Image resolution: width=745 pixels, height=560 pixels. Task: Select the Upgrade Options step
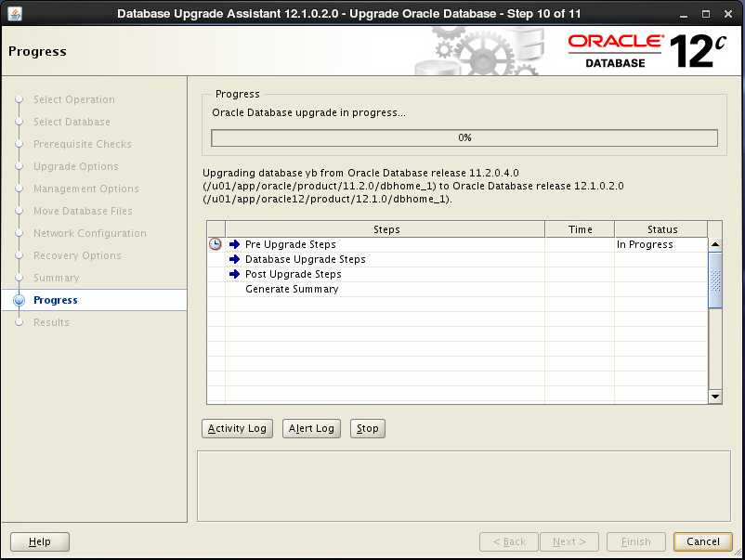click(75, 166)
